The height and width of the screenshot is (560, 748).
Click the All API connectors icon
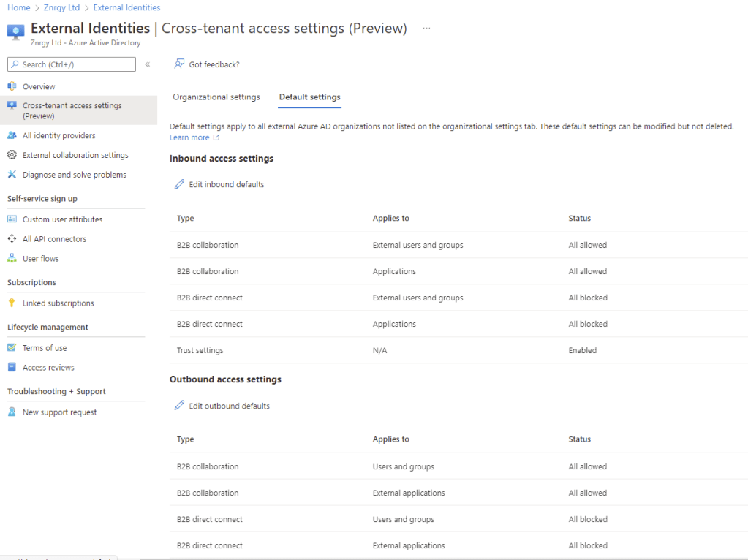(12, 239)
